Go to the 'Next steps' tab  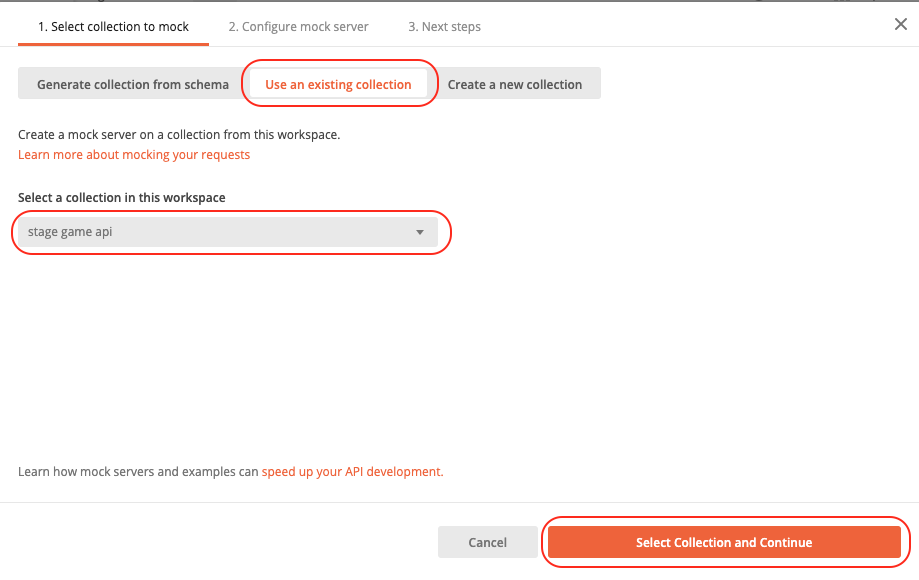pos(444,26)
